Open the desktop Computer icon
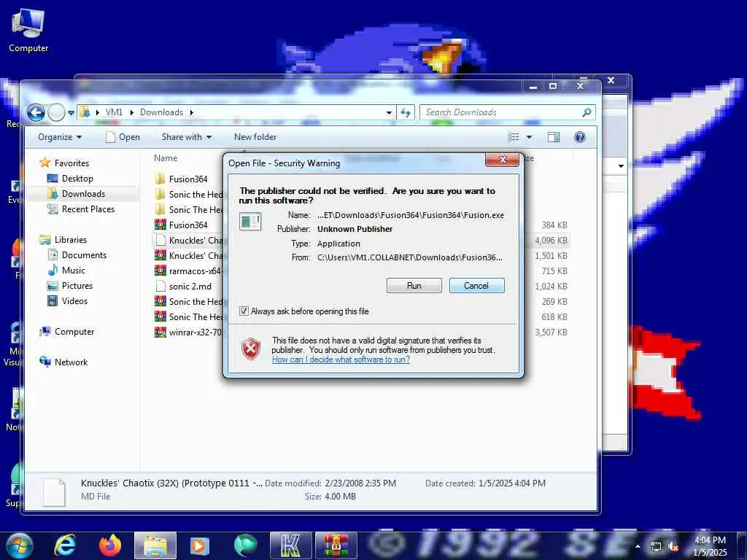Screen dimensions: 747x560 pyautogui.click(x=28, y=30)
